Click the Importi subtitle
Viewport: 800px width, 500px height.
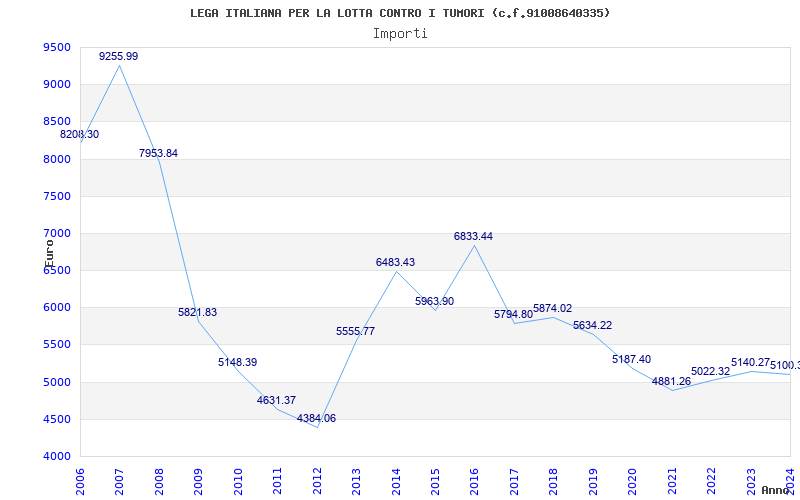(400, 34)
